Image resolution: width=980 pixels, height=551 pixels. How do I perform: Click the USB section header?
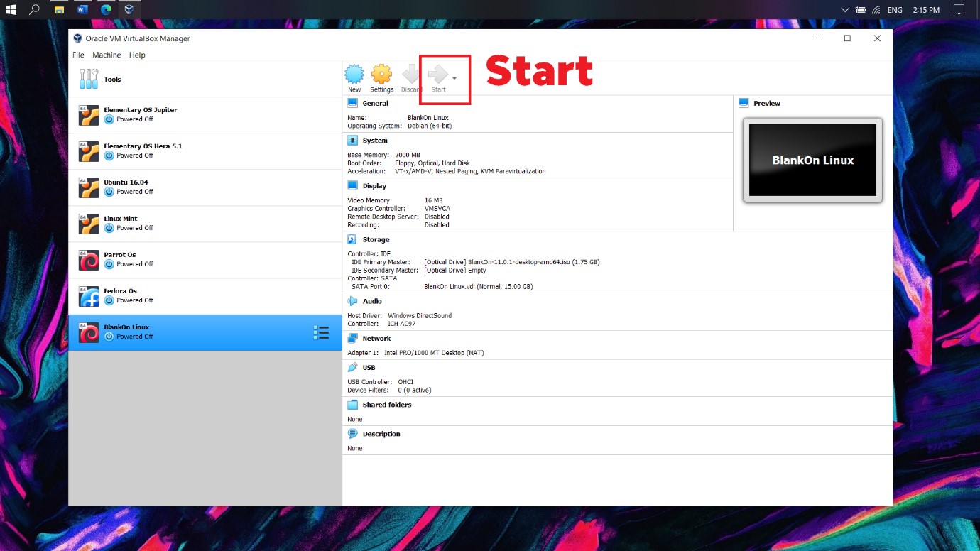pos(369,368)
